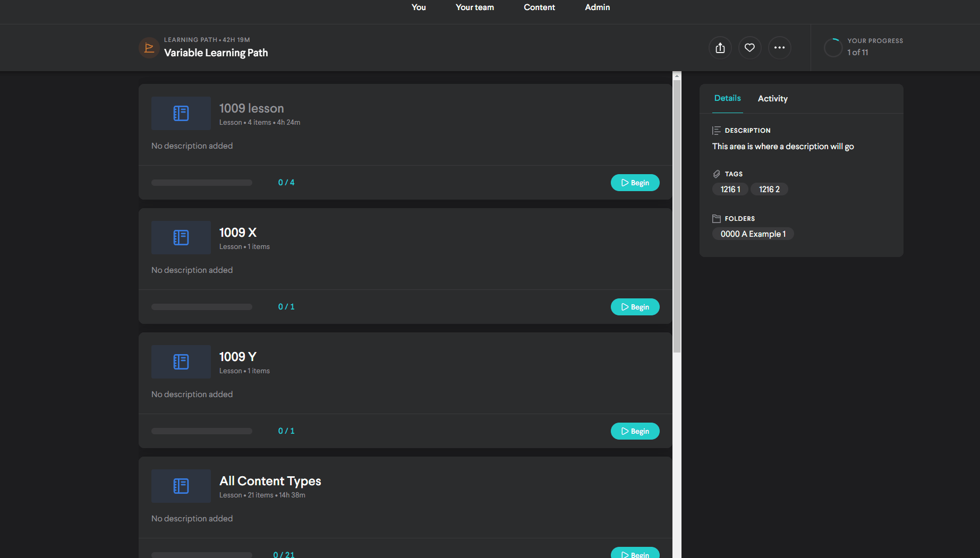Click the progress bar under 1009 Y
Image resolution: width=980 pixels, height=558 pixels.
click(202, 431)
